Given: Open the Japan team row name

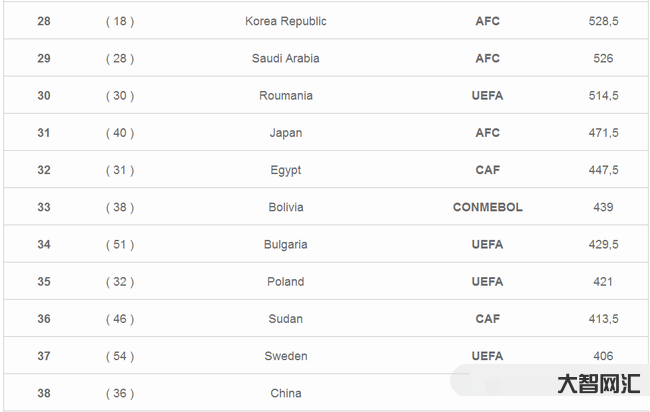Looking at the screenshot, I should pyautogui.click(x=285, y=133).
